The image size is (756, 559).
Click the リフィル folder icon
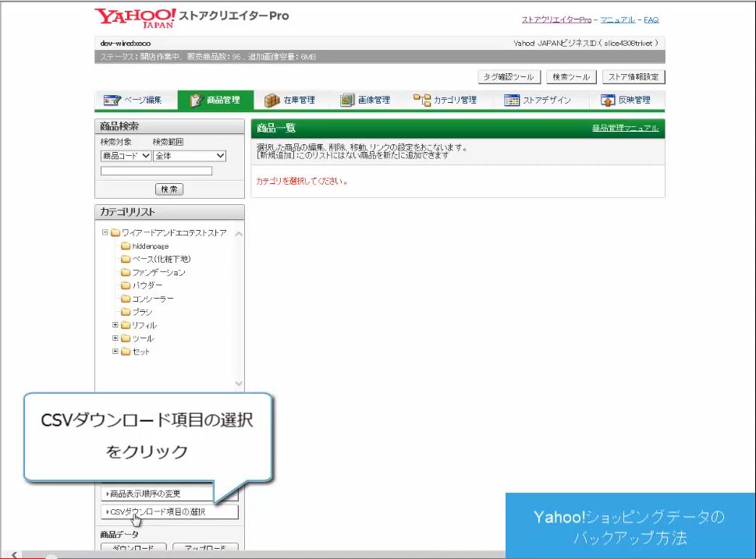tap(126, 325)
